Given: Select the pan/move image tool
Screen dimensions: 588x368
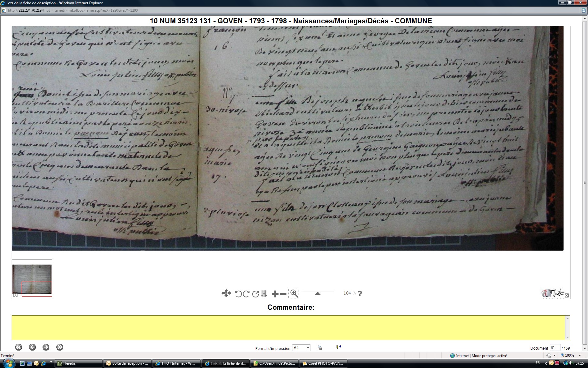Looking at the screenshot, I should point(226,293).
